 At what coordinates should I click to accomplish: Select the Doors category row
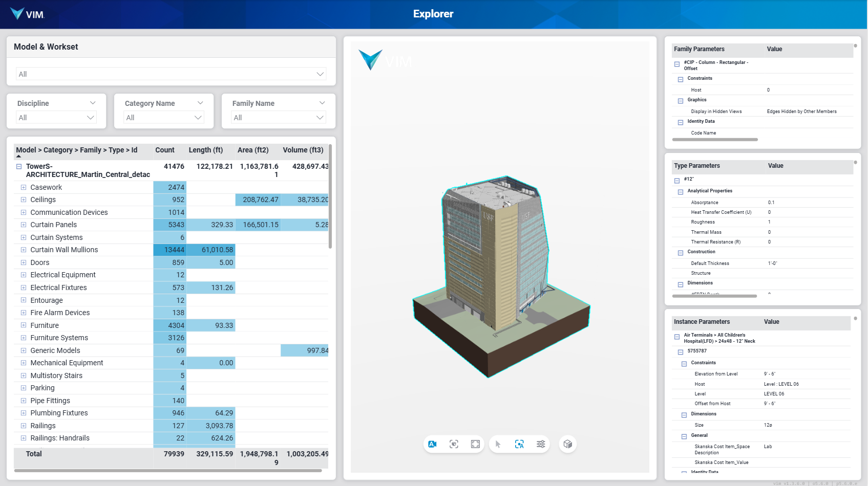(40, 262)
